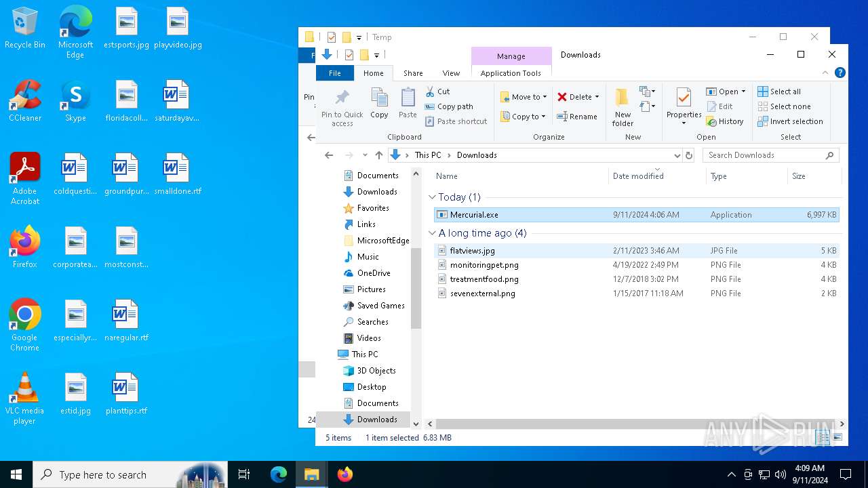The height and width of the screenshot is (488, 868).
Task: Click This PC in address breadcrumb
Action: pos(427,155)
